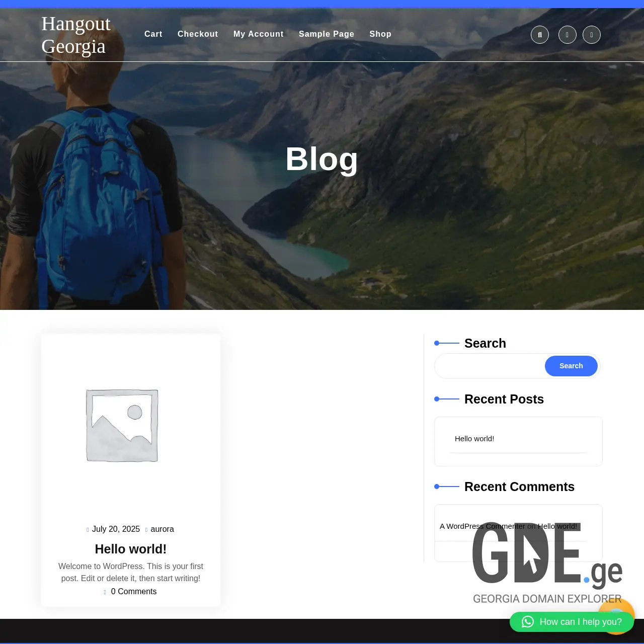Open the Shop navigation item
This screenshot has width=644, height=644.
380,34
